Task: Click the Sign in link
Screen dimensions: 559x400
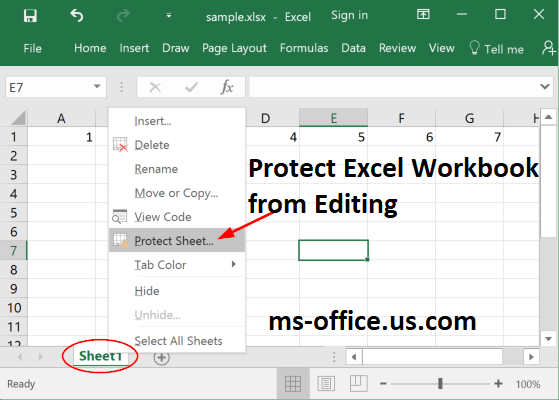Action: (x=349, y=15)
